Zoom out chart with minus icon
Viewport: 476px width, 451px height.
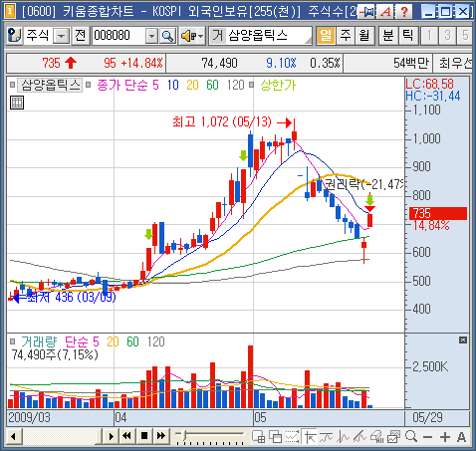point(428,437)
